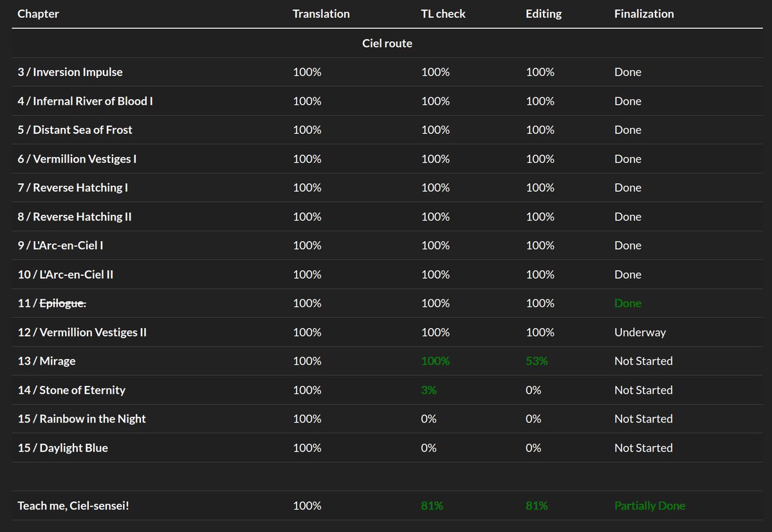Click green 100% TL check for Mirage
Screen dimensions: 772x532
(436, 362)
